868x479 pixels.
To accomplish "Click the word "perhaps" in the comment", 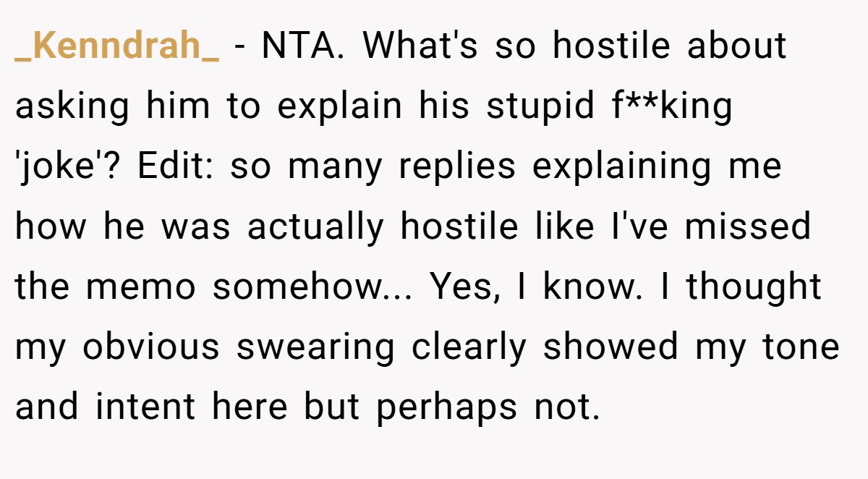I will 446,407.
